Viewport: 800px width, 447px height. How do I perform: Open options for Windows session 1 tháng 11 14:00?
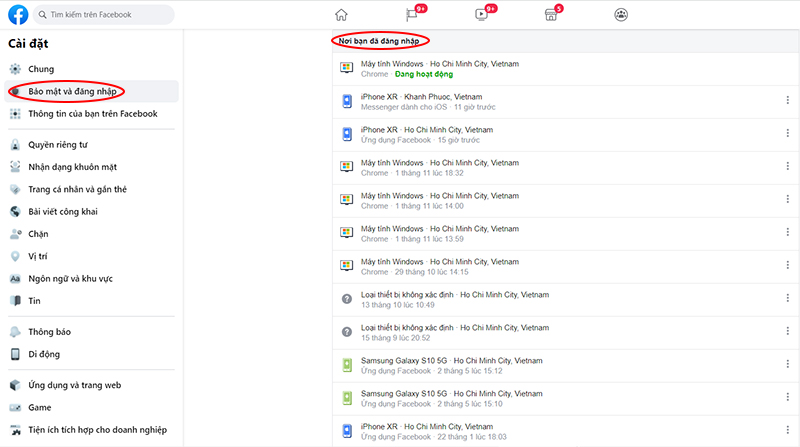pyautogui.click(x=788, y=199)
